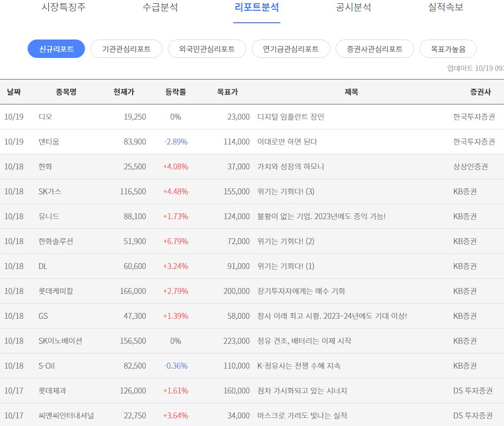Open stock 롯데케미칼
The image size is (504, 426).
tap(56, 291)
